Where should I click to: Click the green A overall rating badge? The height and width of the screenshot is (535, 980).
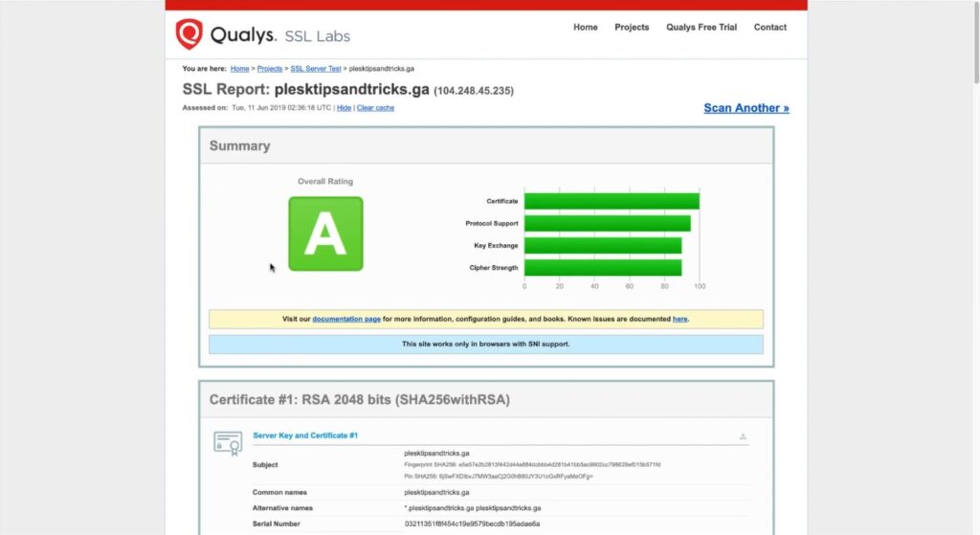[x=325, y=234]
